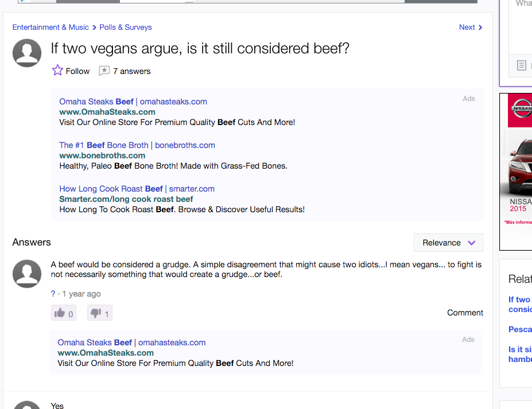Open Entertainment & Music category breadcrumb

point(51,27)
